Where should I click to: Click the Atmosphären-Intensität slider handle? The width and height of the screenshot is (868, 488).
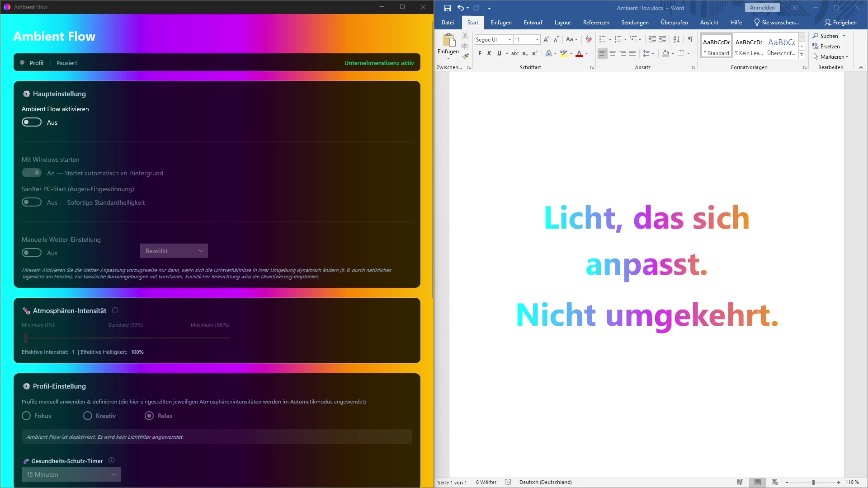tap(26, 338)
